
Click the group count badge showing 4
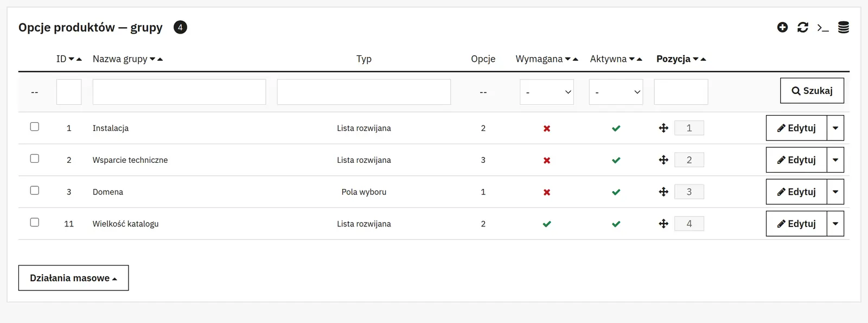180,27
